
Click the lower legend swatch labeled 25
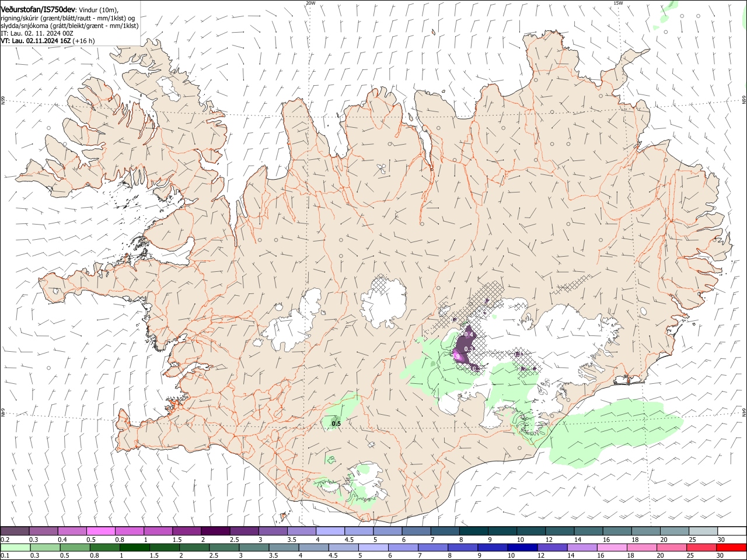click(701, 547)
